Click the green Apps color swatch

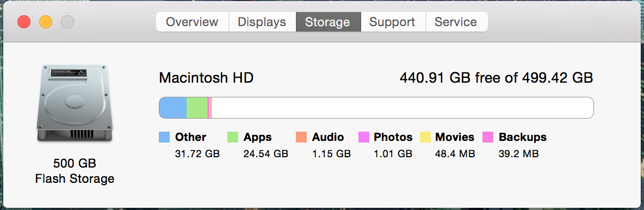pyautogui.click(x=233, y=137)
